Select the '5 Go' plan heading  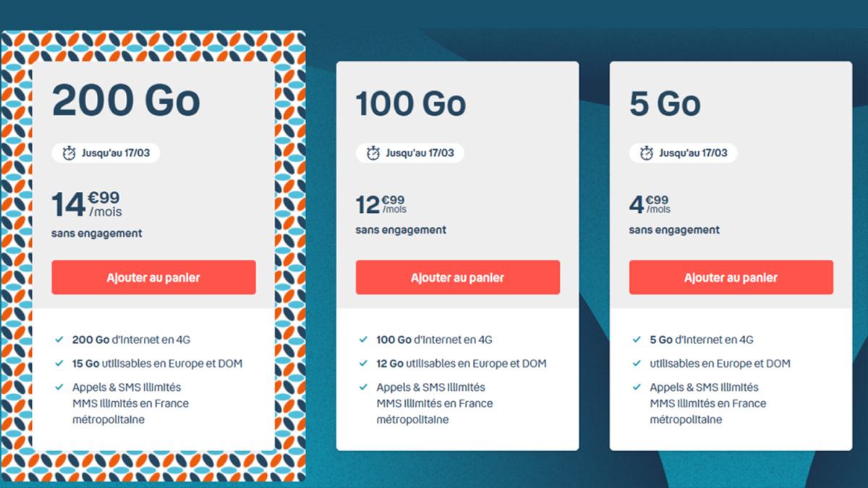(x=665, y=104)
